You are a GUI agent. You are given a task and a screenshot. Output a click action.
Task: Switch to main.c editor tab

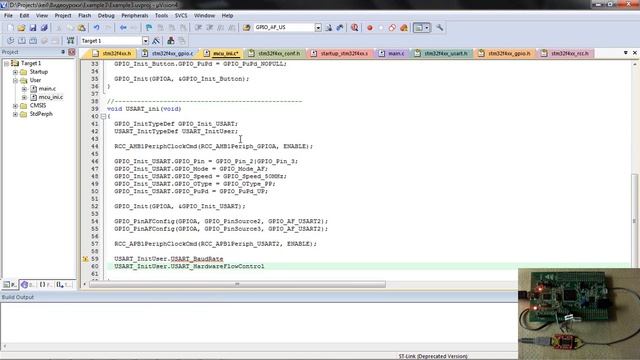click(x=391, y=53)
